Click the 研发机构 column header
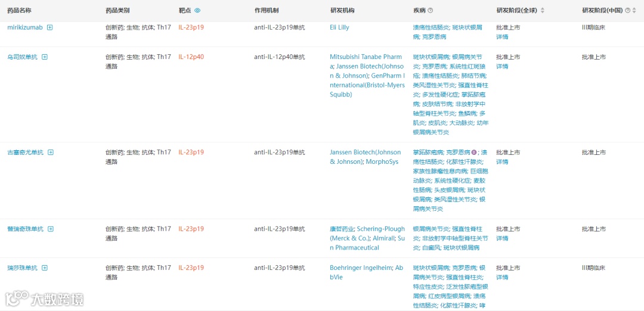Viewport: 644px width, 311px height. click(342, 11)
